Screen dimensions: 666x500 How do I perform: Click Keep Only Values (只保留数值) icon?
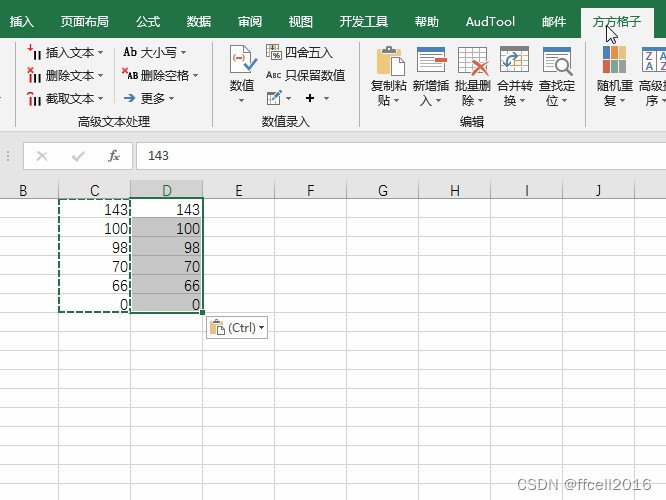click(x=274, y=75)
